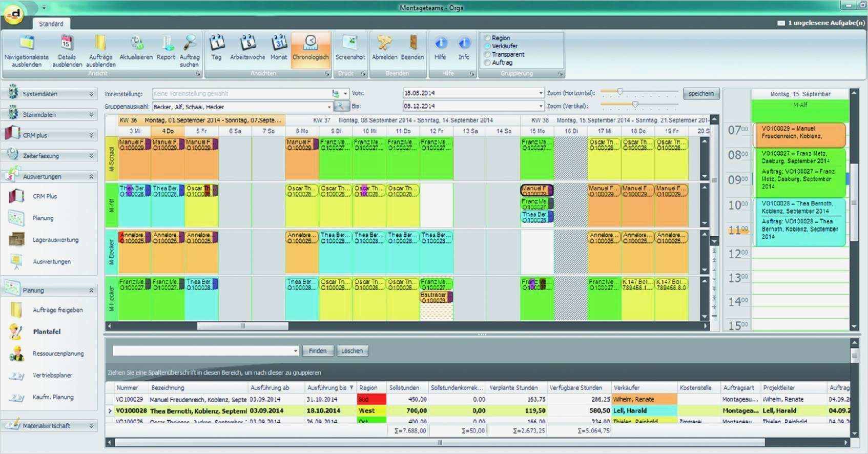
Task: Click the yellow West region cell
Action: pyautogui.click(x=371, y=410)
